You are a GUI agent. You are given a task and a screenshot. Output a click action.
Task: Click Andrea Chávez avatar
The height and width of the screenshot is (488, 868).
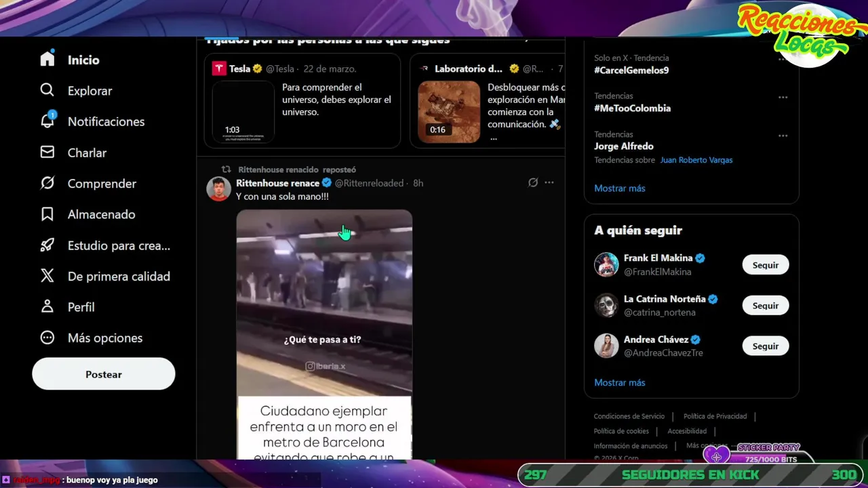coord(606,346)
